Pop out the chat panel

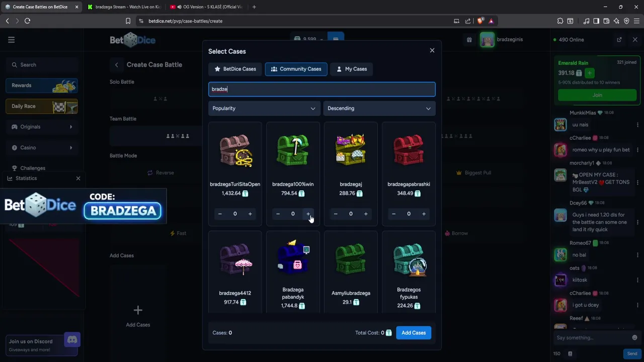point(619,40)
